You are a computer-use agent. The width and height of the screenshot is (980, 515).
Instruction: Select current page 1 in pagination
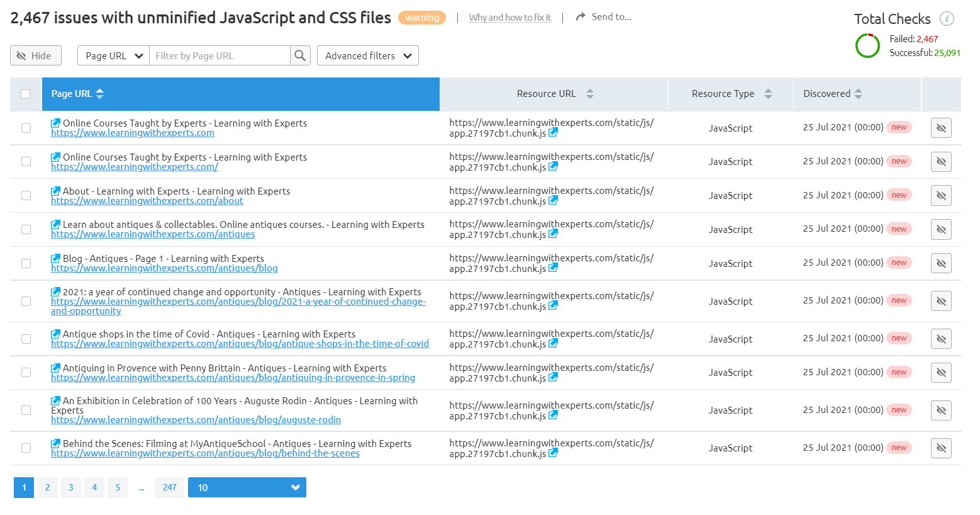(24, 487)
